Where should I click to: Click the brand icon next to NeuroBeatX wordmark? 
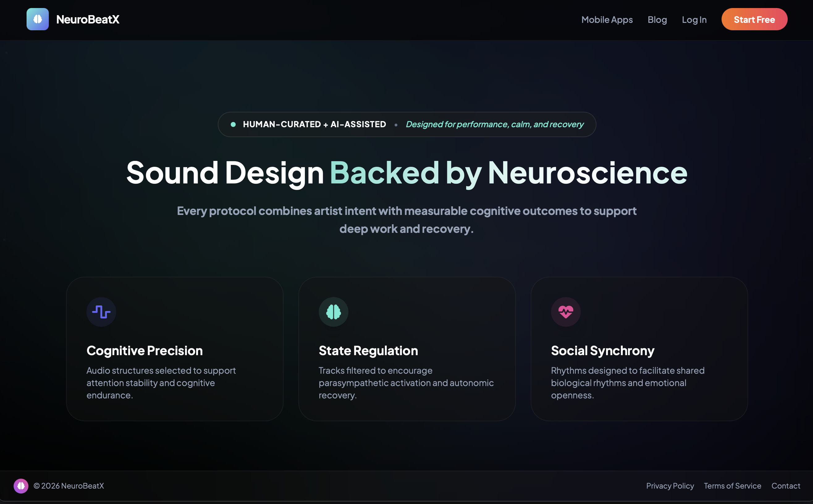point(37,19)
